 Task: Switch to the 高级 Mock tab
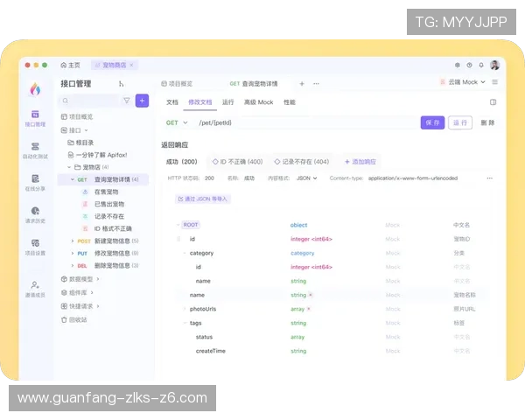point(258,102)
